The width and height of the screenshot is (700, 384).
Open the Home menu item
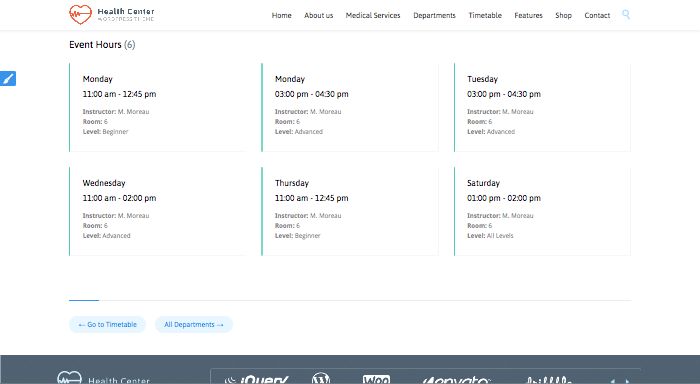pyautogui.click(x=281, y=15)
